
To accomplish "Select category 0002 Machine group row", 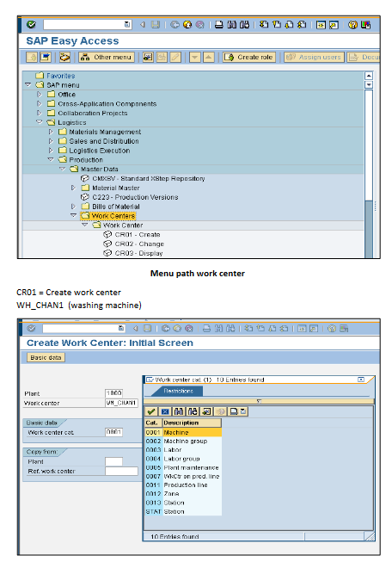I will click(183, 441).
